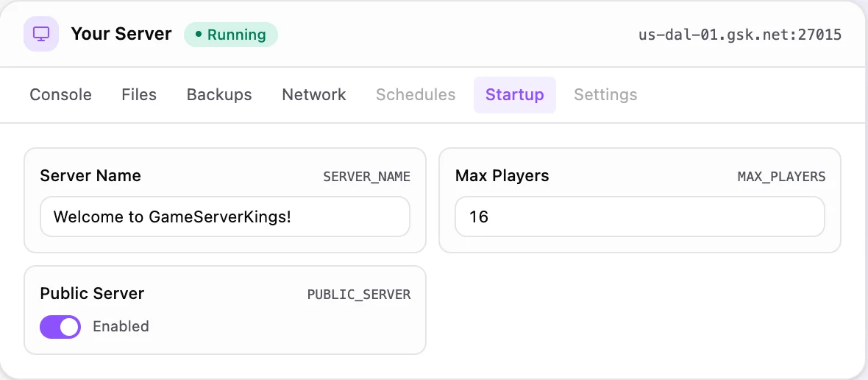Go to the Network tab
Image resolution: width=868 pixels, height=380 pixels.
[314, 95]
